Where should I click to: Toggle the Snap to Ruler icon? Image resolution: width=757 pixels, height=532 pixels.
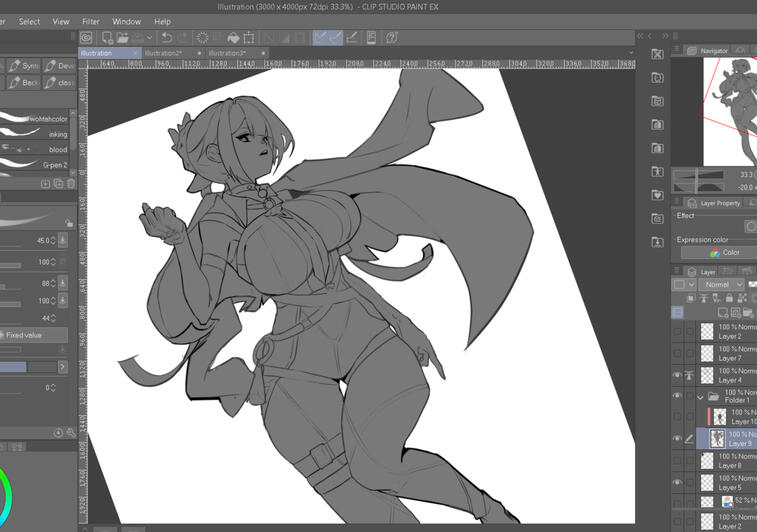point(320,37)
